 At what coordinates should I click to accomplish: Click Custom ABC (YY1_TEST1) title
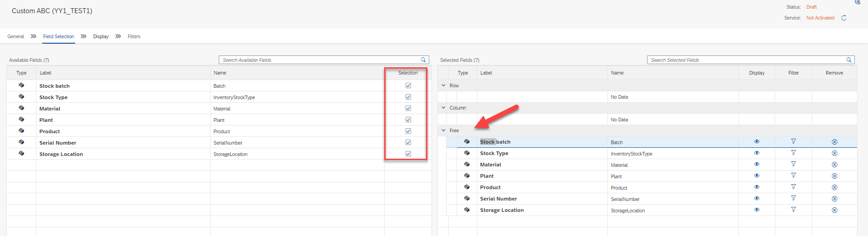52,11
